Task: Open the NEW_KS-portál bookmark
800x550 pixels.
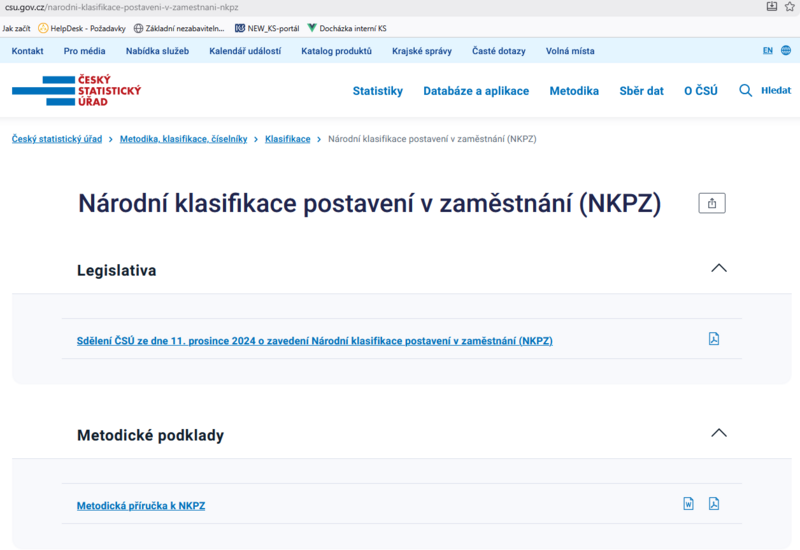Action: (x=267, y=29)
